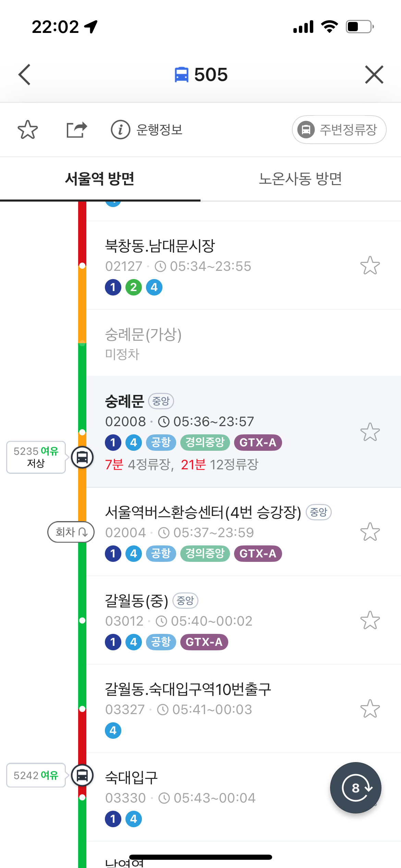Tap the bus 5235 location icon
This screenshot has width=401, height=868.
coord(82,457)
